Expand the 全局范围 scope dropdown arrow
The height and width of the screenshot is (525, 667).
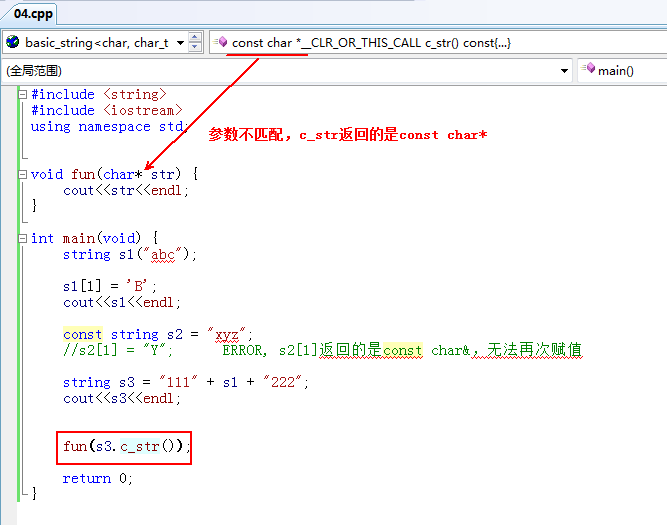coord(564,71)
